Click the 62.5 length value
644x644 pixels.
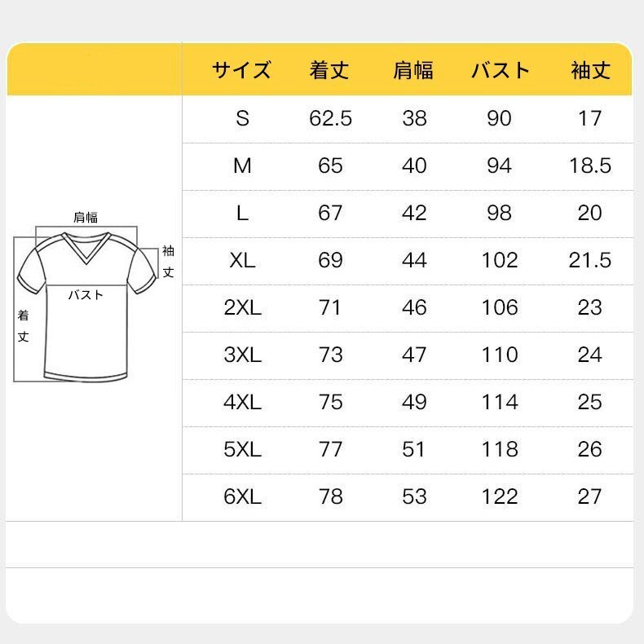[331, 118]
